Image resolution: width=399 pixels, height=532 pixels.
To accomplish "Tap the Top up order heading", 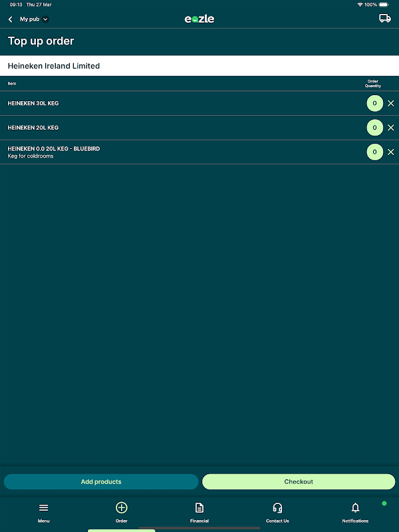I will [41, 41].
